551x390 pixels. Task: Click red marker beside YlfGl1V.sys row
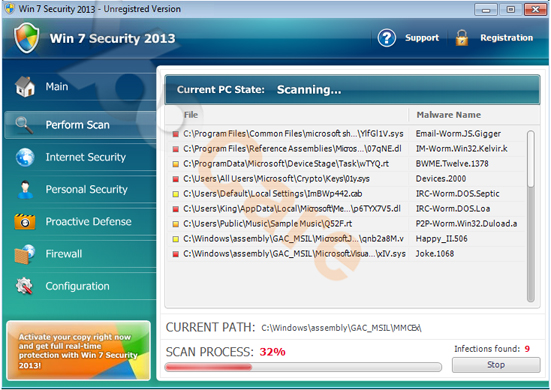[x=176, y=134]
